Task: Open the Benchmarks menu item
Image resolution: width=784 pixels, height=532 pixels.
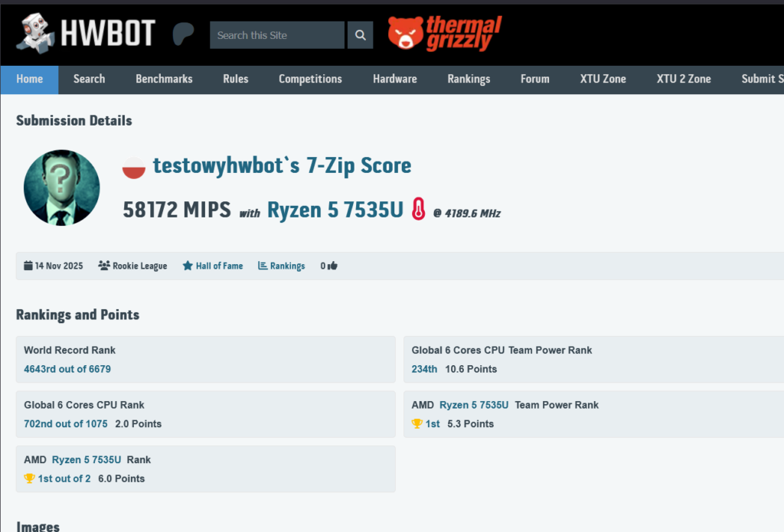Action: pos(164,79)
